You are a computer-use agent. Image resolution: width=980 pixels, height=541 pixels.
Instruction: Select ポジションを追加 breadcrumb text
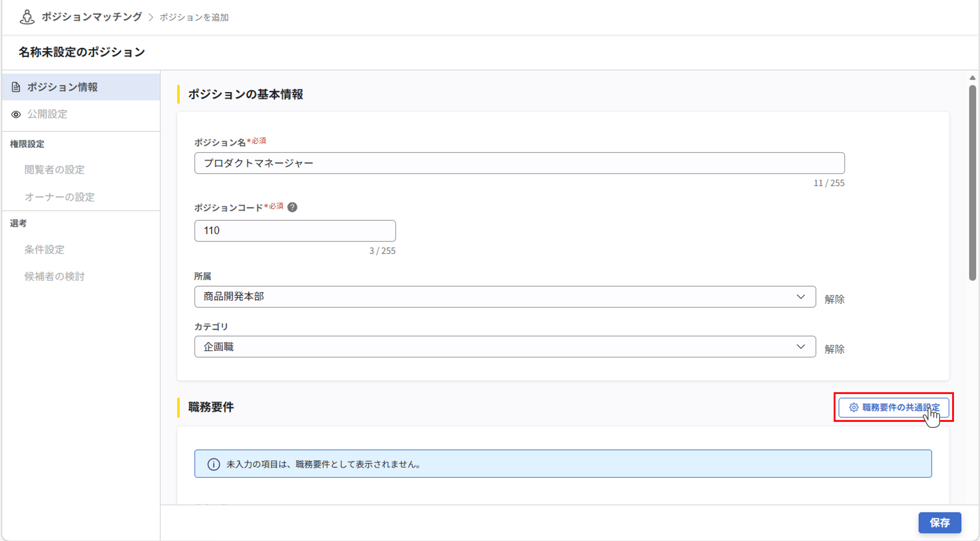(194, 17)
